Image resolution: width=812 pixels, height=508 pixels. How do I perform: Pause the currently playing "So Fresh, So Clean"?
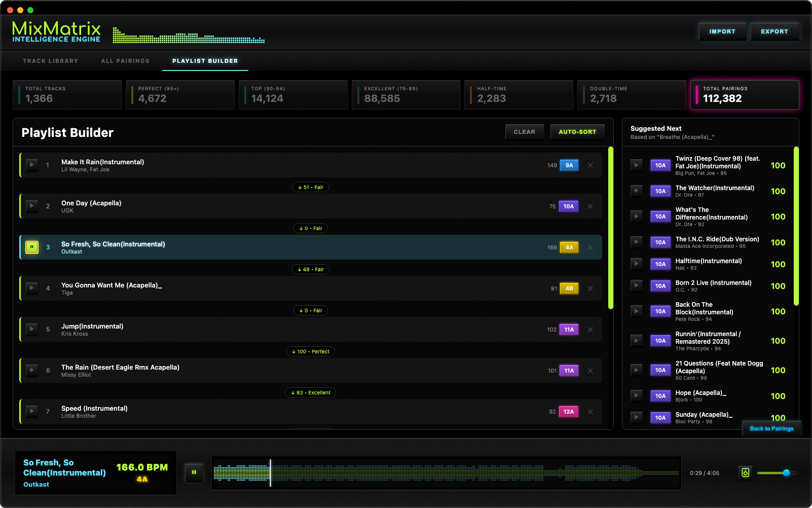32,247
